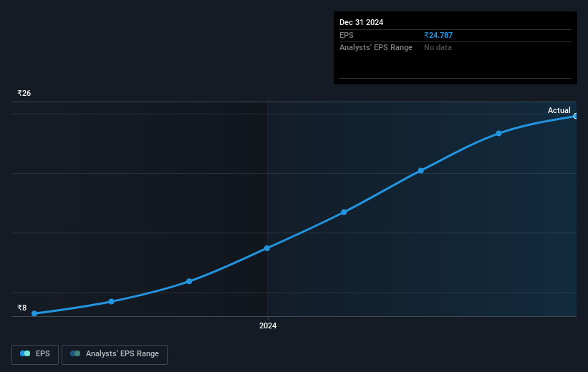Click the 2024 x-axis label
The width and height of the screenshot is (588, 372).
[268, 326]
